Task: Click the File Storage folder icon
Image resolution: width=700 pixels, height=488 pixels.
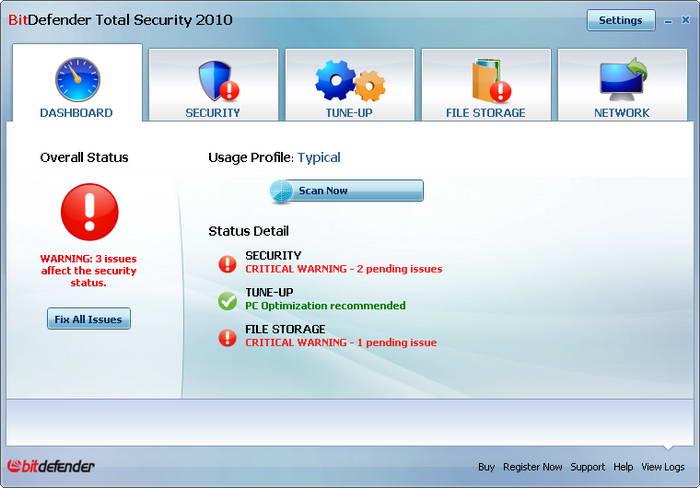Action: click(x=491, y=80)
